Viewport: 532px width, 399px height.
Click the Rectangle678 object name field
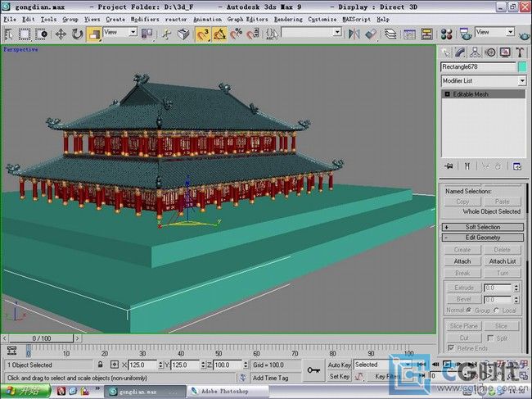(479, 67)
